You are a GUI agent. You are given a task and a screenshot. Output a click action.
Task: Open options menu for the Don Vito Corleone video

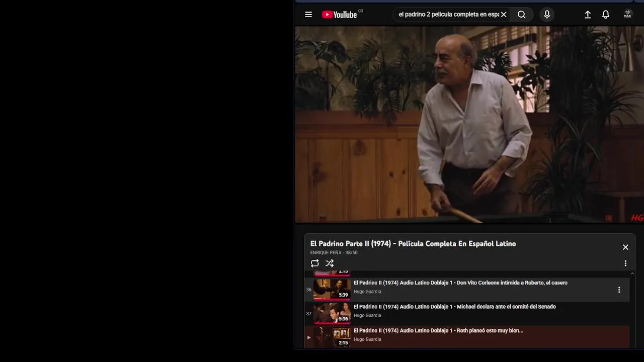click(619, 290)
